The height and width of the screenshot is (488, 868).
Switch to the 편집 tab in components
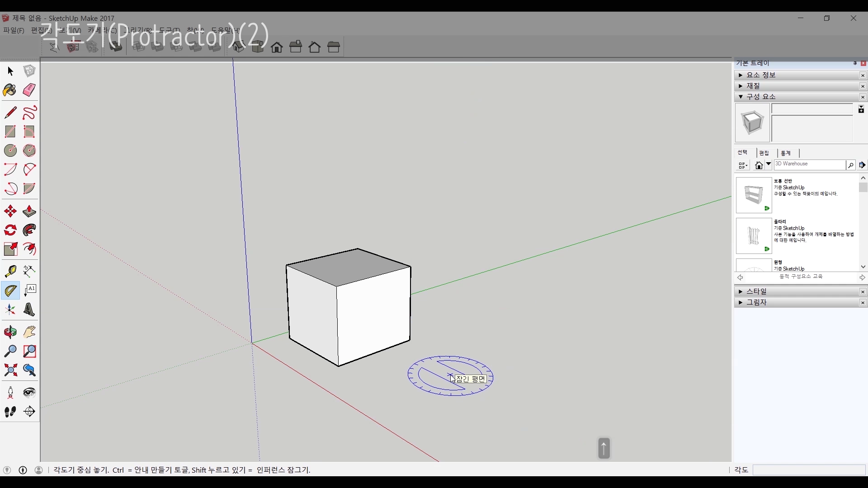(x=764, y=153)
